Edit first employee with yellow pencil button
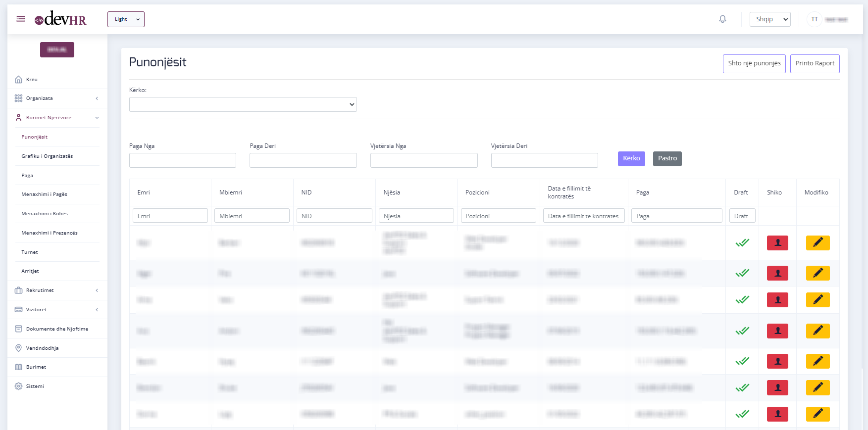 click(817, 243)
